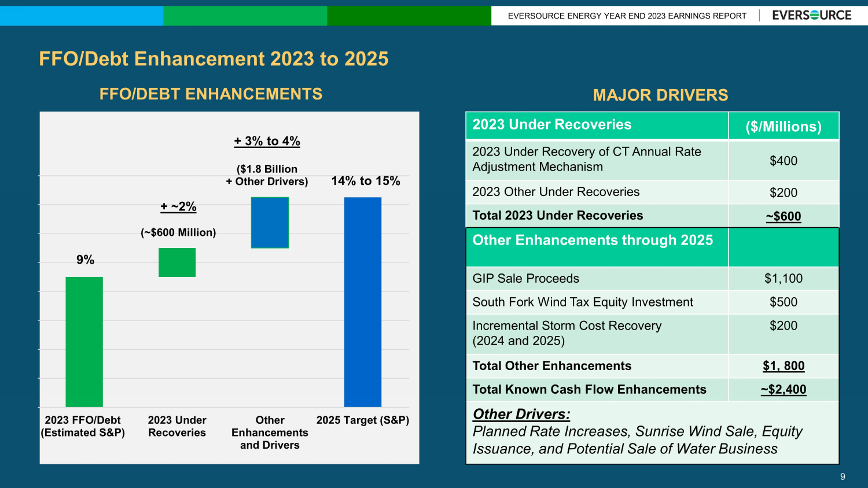This screenshot has width=868, height=488.
Task: Click the "Other Enhancements through 2025" table header
Action: point(593,241)
